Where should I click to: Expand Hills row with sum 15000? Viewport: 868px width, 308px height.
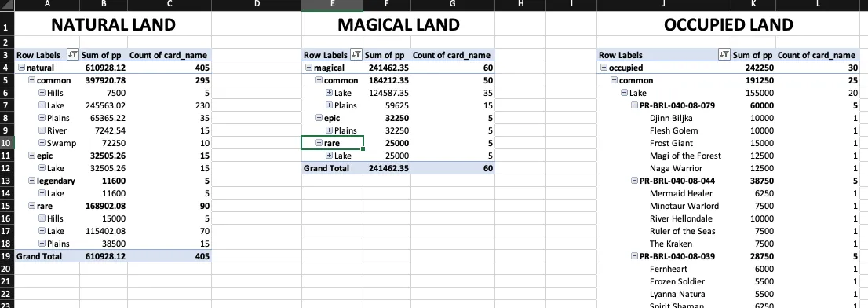click(42, 218)
